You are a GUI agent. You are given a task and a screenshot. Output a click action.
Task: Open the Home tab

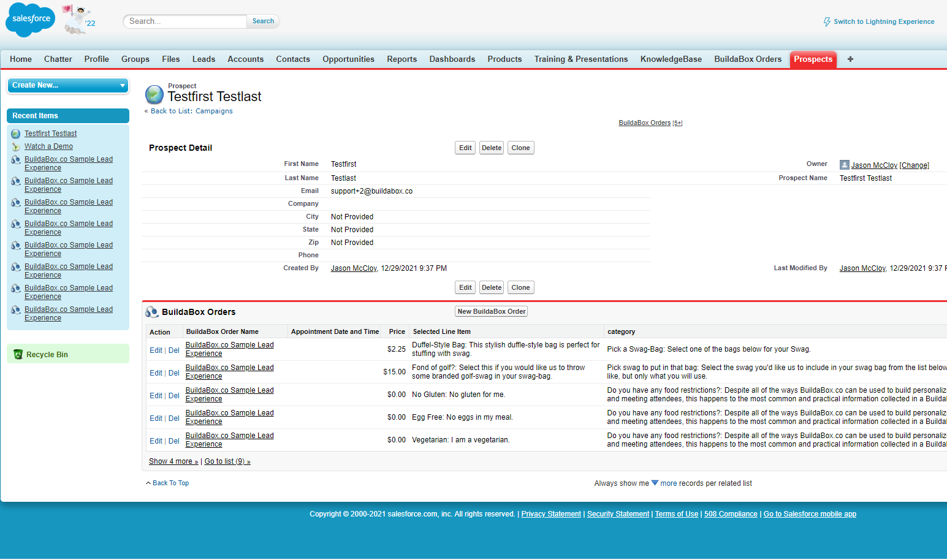click(x=21, y=59)
